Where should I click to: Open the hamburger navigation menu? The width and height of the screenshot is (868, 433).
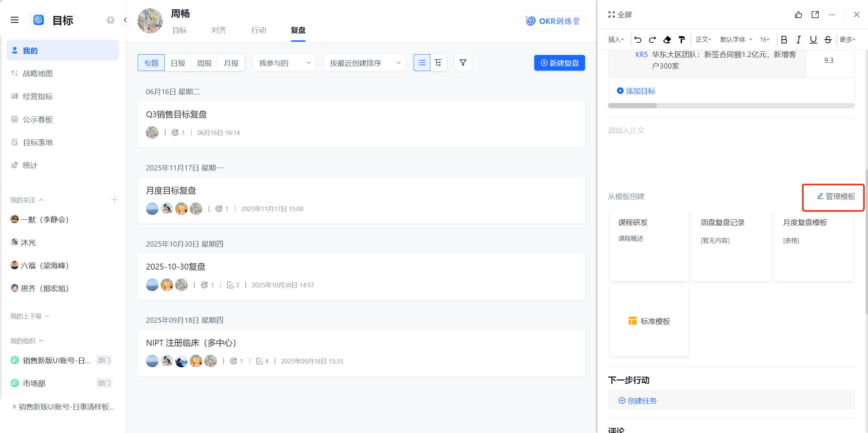[x=15, y=20]
